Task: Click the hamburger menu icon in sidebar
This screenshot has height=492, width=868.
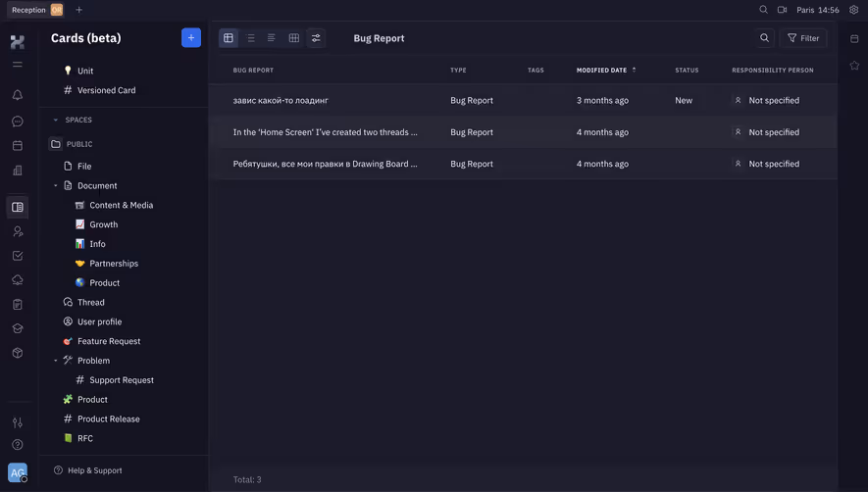Action: point(18,65)
